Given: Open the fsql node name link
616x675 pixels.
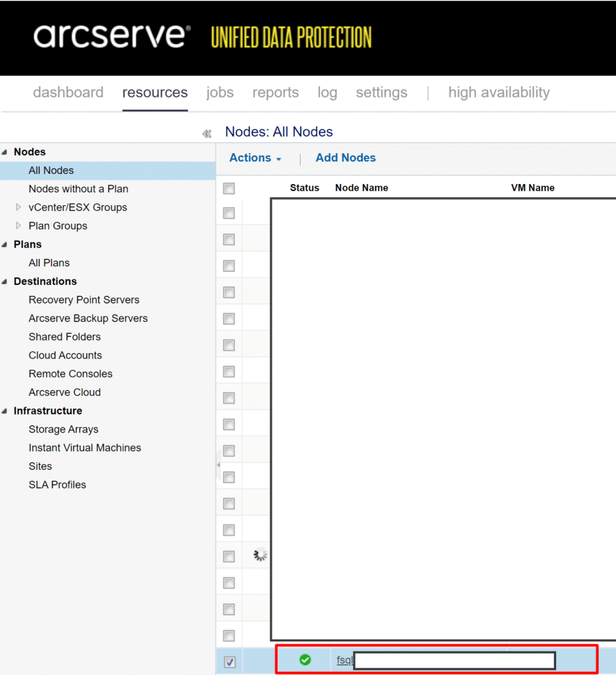Looking at the screenshot, I should click(x=344, y=660).
